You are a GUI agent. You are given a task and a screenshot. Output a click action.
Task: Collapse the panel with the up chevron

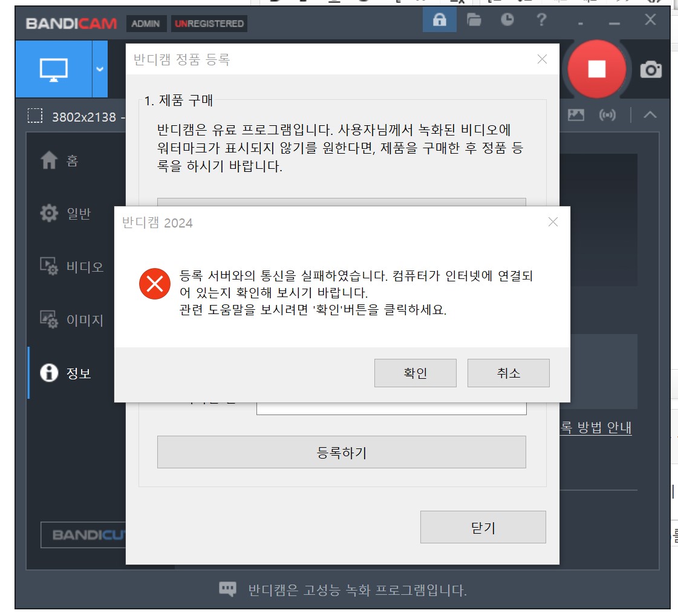(x=650, y=115)
